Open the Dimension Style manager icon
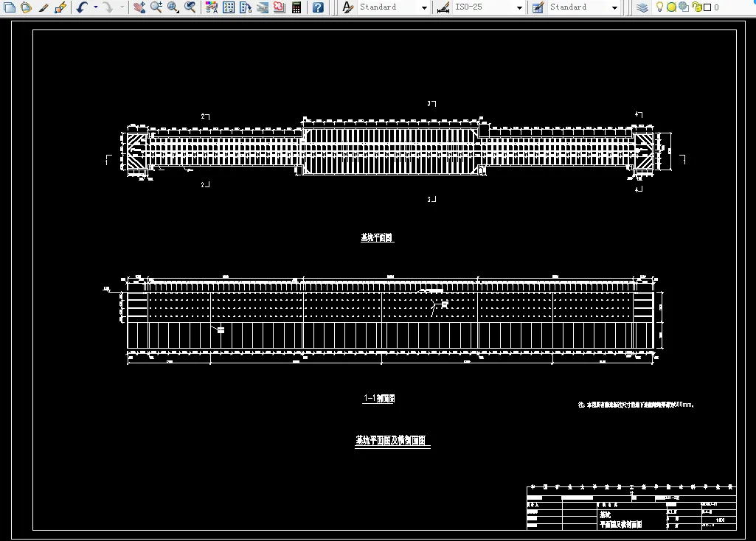Image resolution: width=756 pixels, height=541 pixels. (443, 7)
